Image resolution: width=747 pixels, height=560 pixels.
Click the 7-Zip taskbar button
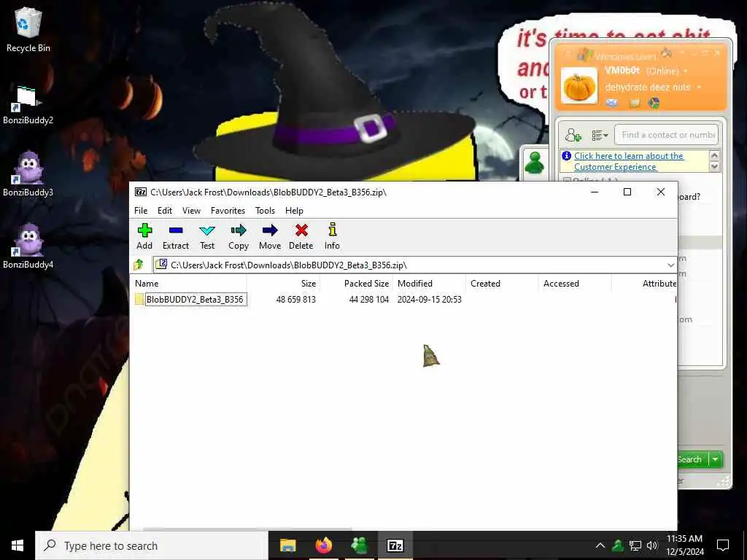point(395,545)
